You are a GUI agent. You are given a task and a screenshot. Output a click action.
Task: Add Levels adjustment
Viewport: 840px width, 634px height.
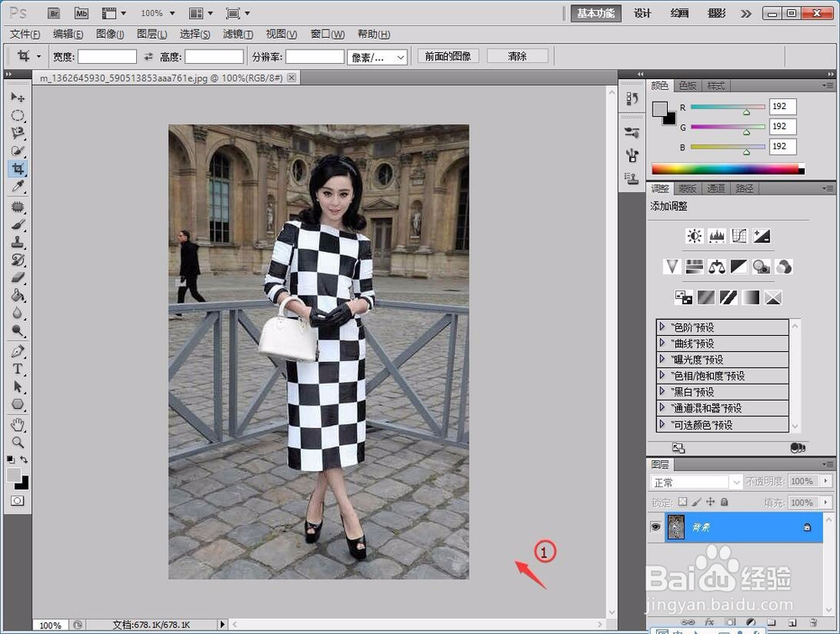click(x=717, y=236)
